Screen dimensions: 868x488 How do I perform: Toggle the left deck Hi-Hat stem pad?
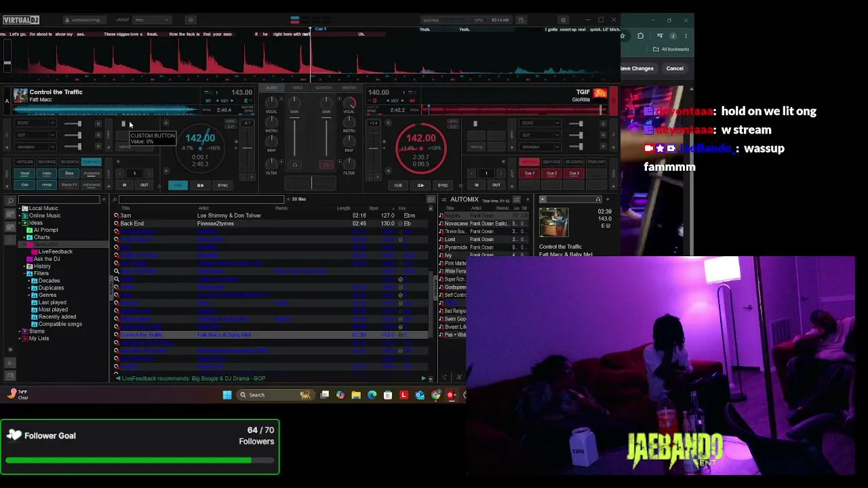pos(47,185)
